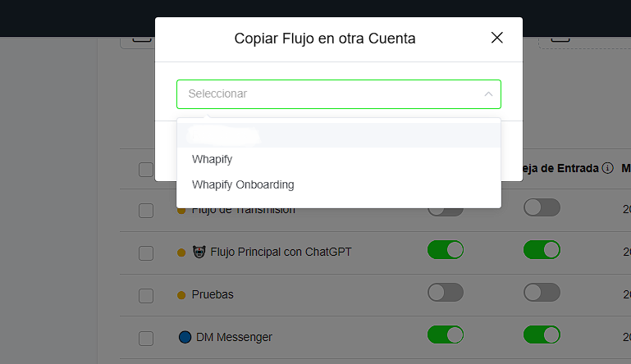This screenshot has width=631, height=364.
Task: Click the info icon beside Bandeja de Entrada
Action: 607,168
